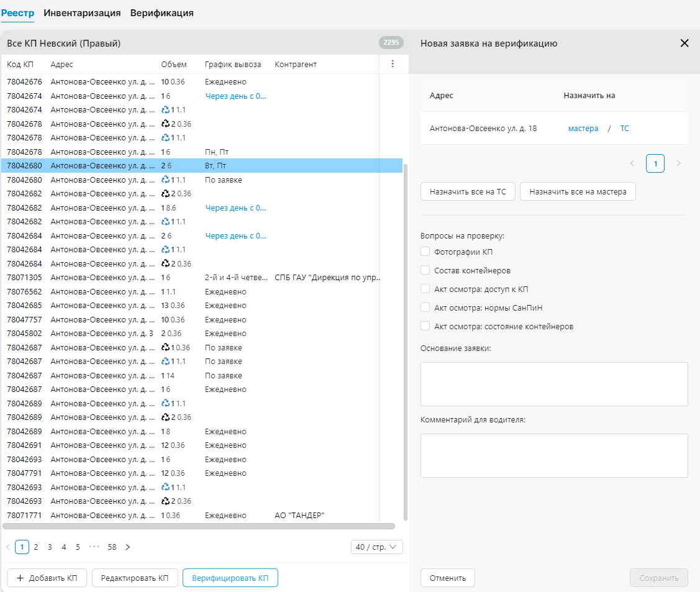Open the Верификация tab
700x592 pixels.
(161, 13)
